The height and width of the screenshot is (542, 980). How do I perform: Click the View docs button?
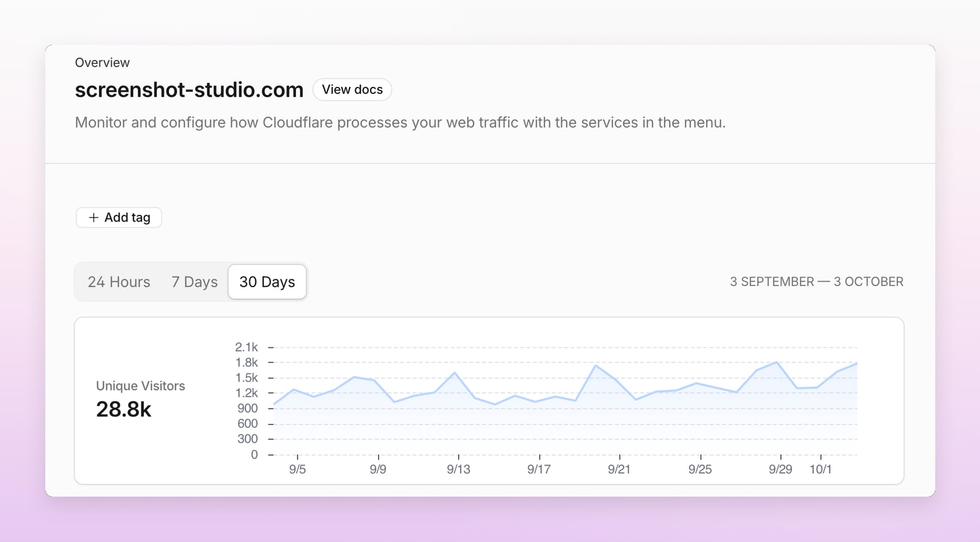click(x=352, y=89)
